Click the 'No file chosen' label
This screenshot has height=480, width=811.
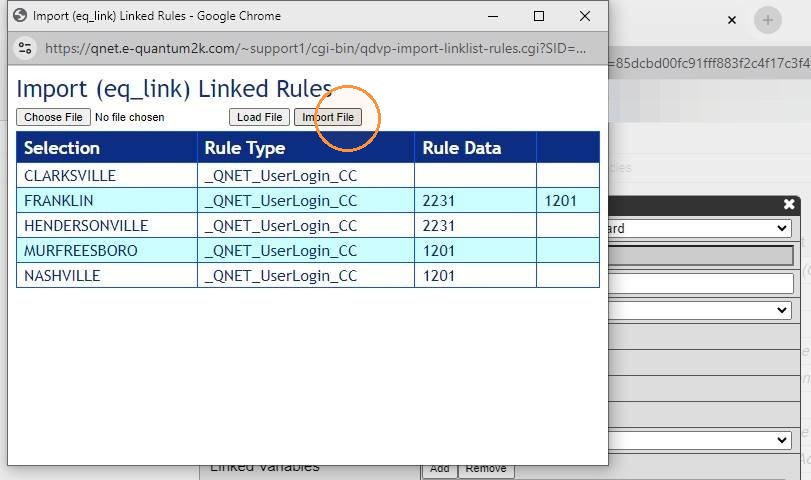pos(130,117)
